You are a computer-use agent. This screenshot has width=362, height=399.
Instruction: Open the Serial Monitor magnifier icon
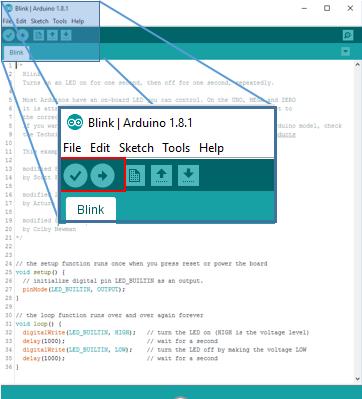coord(348,35)
